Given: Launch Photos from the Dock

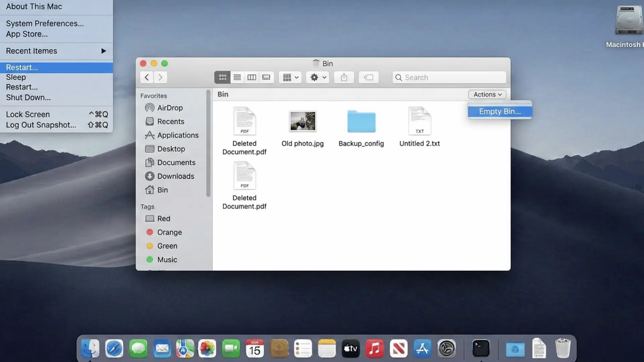Looking at the screenshot, I should pos(207,349).
